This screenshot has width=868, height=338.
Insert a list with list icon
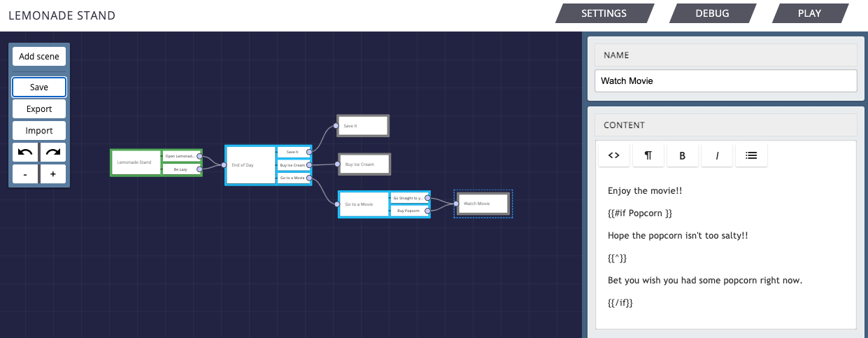pos(751,155)
